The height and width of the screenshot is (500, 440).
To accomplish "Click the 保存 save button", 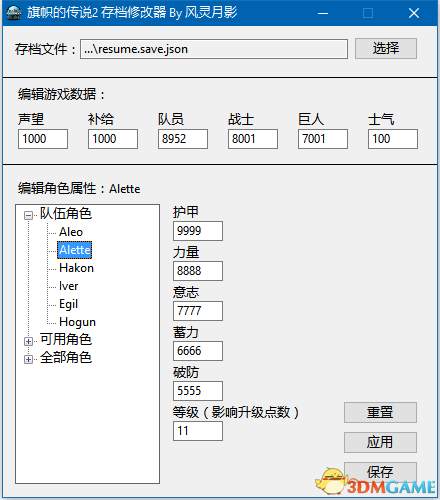I will [380, 472].
